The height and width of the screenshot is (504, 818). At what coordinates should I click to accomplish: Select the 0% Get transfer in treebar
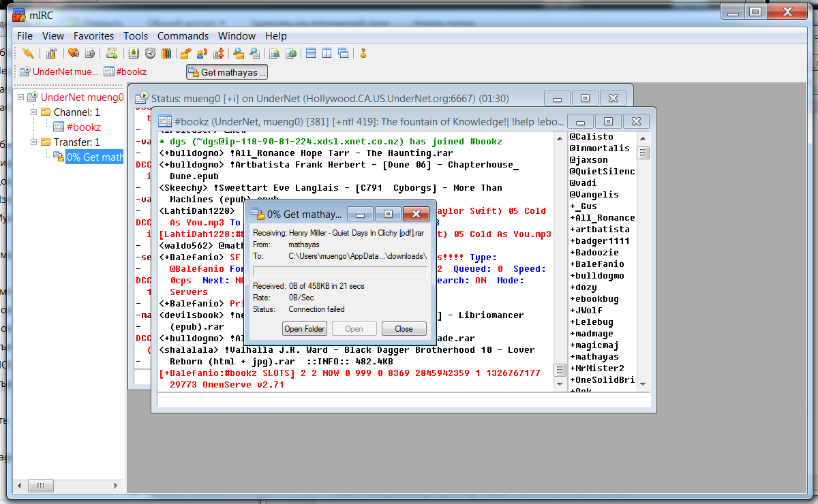(x=95, y=157)
